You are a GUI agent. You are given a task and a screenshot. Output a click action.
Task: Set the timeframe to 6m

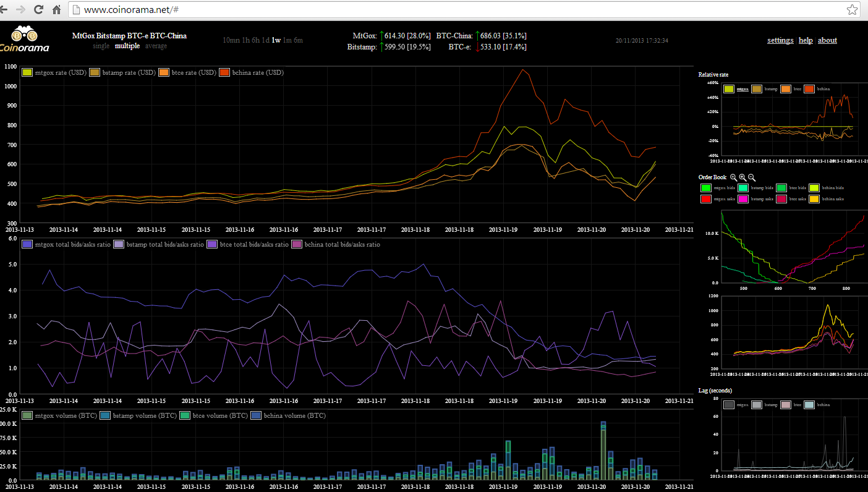[298, 41]
